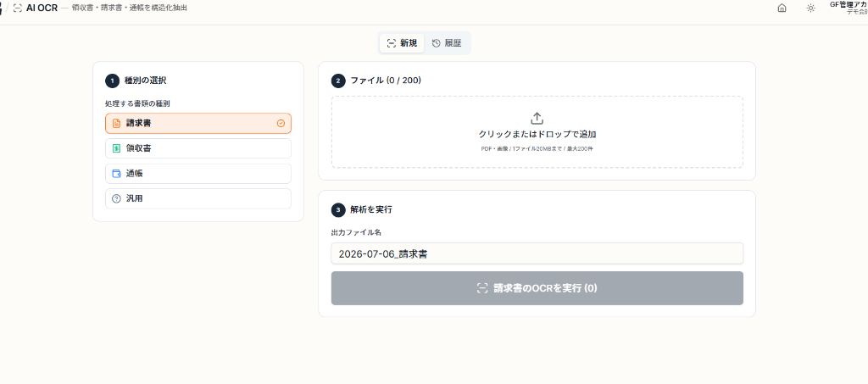The width and height of the screenshot is (868, 384).
Task: Select 領収書 document type
Action: [198, 148]
